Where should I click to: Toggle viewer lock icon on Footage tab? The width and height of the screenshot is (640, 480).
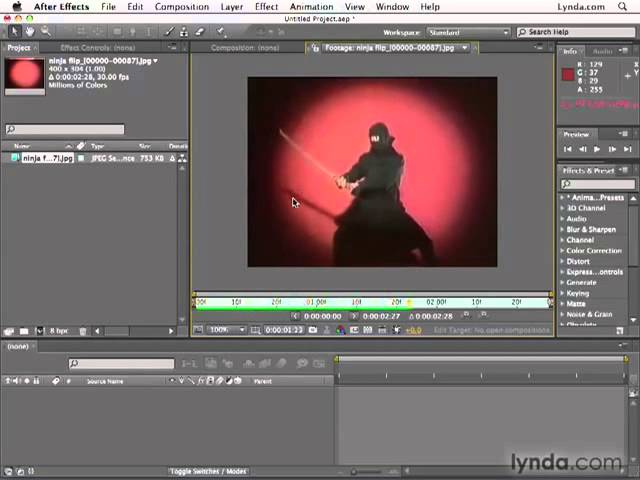[x=315, y=48]
